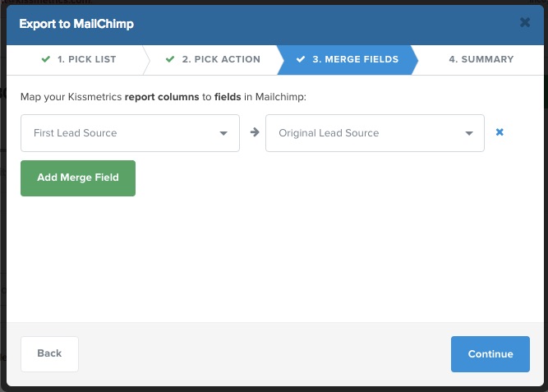Close the Export to MailChimp dialog
The image size is (548, 392).
point(524,23)
